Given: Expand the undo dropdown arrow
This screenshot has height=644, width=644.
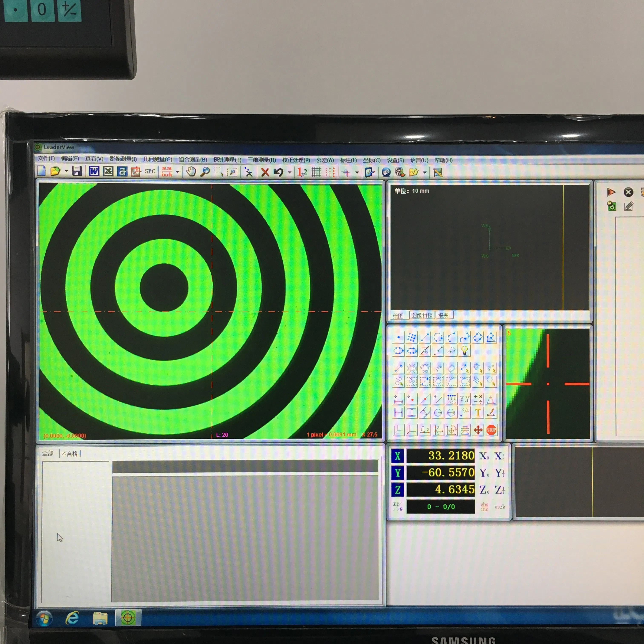Looking at the screenshot, I should [289, 172].
